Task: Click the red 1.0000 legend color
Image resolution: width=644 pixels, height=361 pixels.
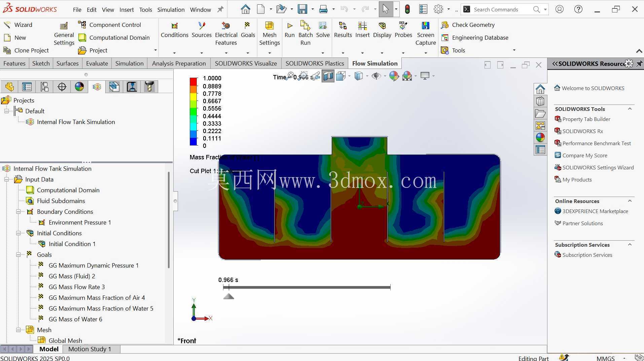Action: pyautogui.click(x=193, y=81)
